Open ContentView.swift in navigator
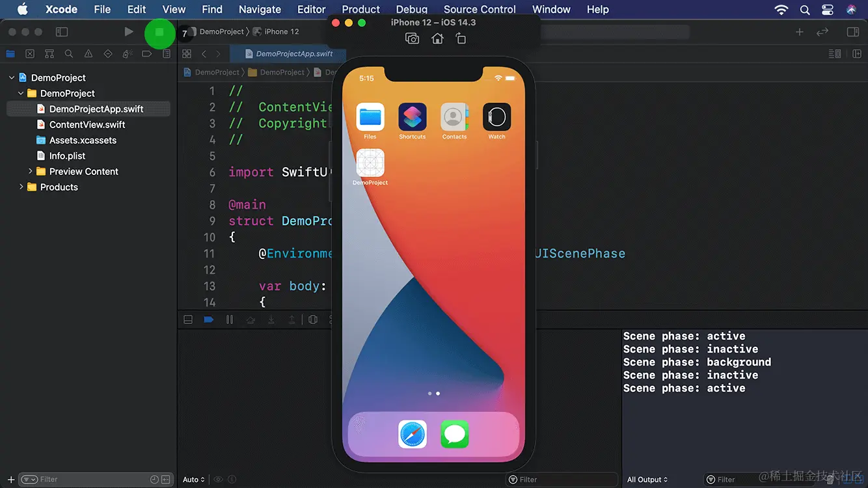 (x=88, y=125)
